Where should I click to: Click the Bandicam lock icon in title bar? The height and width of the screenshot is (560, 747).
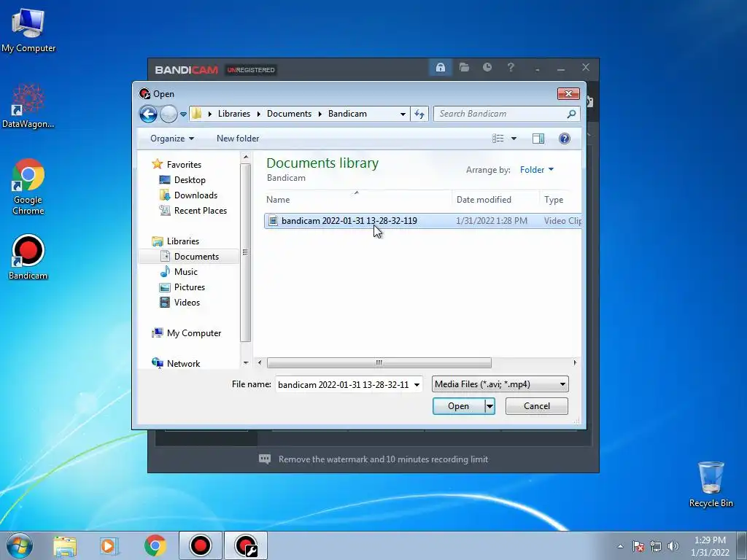[x=440, y=68]
